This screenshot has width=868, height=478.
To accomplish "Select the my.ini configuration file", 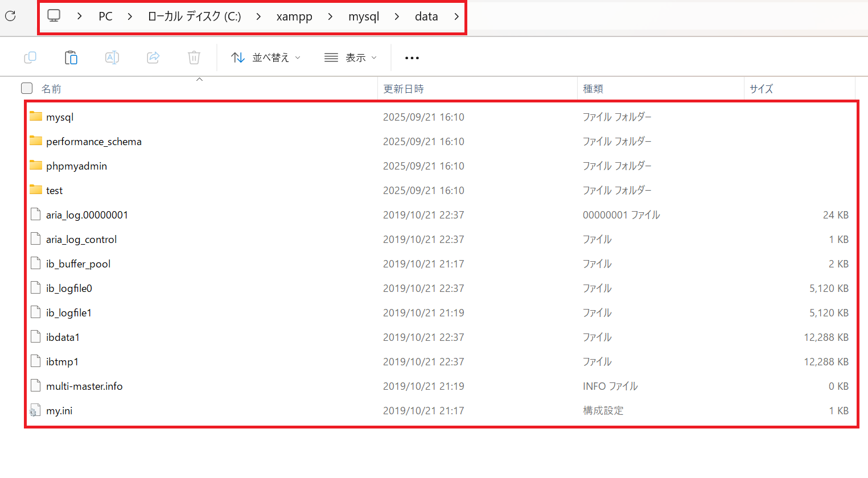I will tap(59, 411).
